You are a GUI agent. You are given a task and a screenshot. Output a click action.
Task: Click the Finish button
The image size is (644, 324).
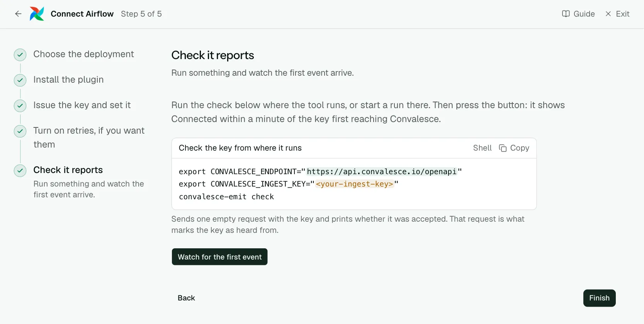[x=600, y=298]
